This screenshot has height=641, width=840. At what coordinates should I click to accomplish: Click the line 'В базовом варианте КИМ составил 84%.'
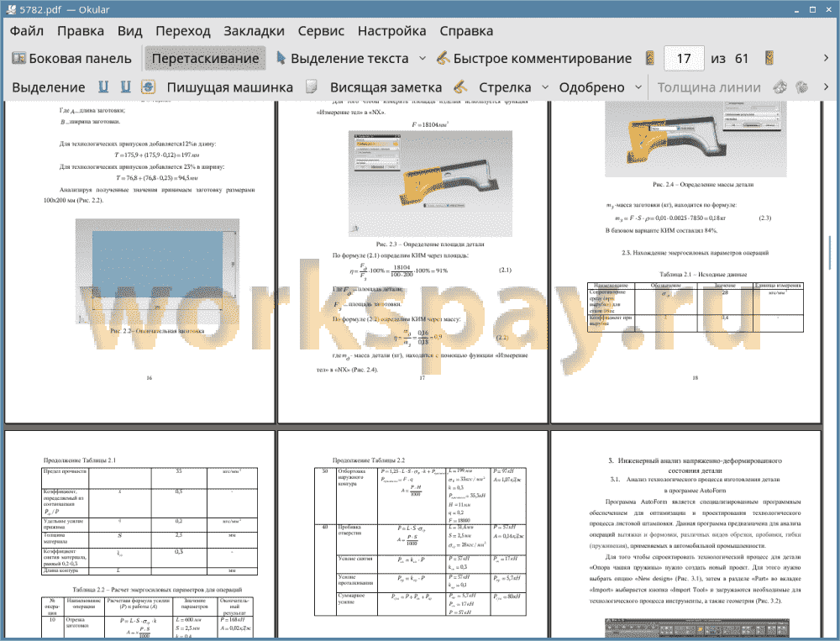661,230
